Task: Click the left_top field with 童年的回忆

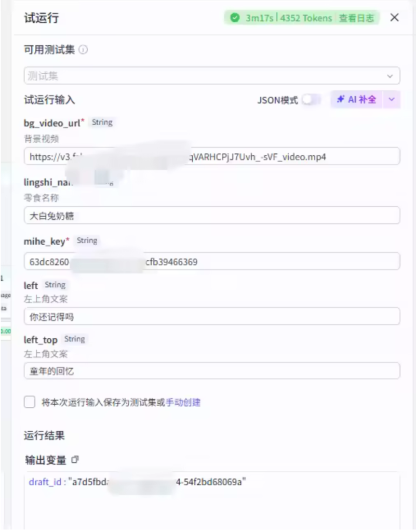Action: pyautogui.click(x=212, y=371)
